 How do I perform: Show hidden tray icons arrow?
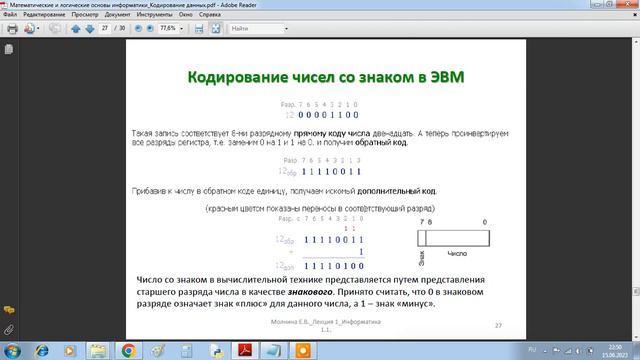[545, 351]
